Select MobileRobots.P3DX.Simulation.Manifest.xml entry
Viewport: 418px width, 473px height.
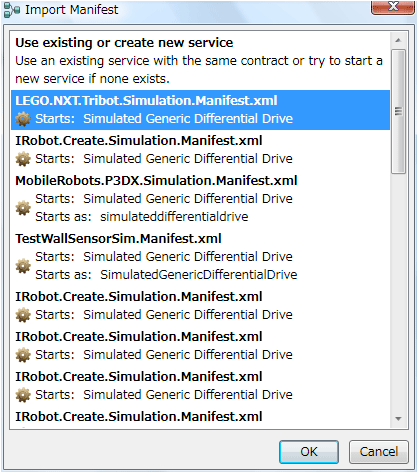click(x=200, y=199)
